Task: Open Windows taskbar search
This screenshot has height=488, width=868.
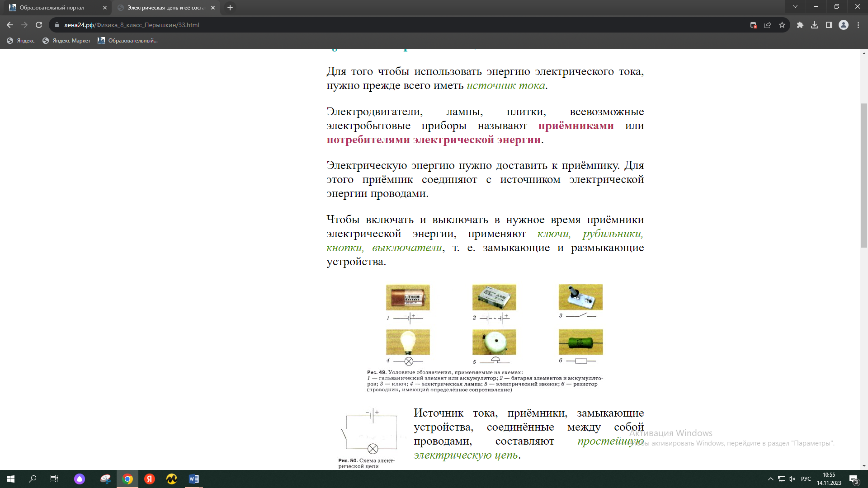Action: coord(33,479)
